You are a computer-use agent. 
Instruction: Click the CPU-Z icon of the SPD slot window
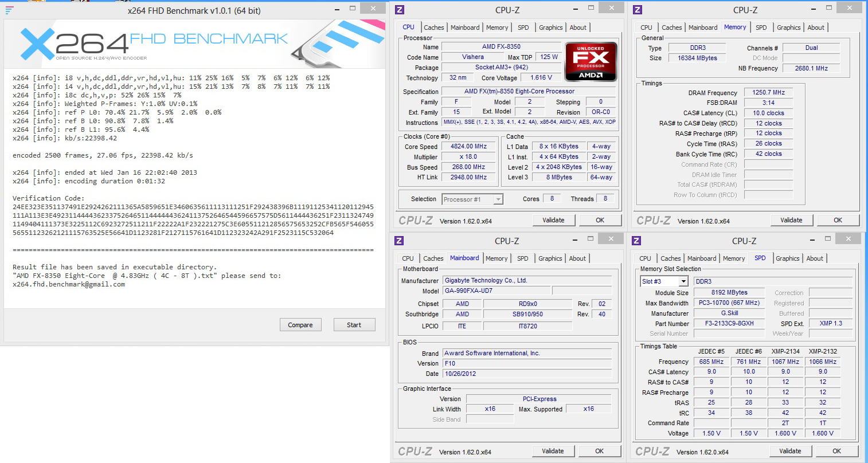(637, 241)
